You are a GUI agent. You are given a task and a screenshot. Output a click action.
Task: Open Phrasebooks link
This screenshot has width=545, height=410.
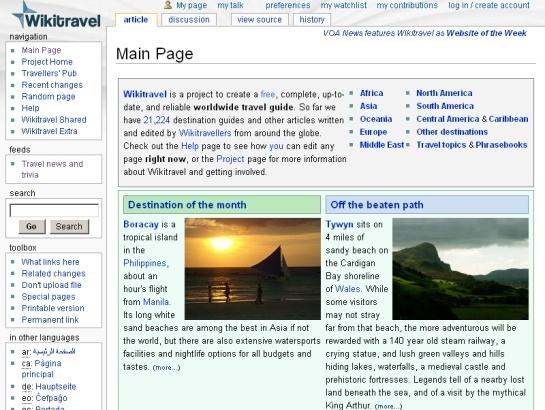coord(501,145)
